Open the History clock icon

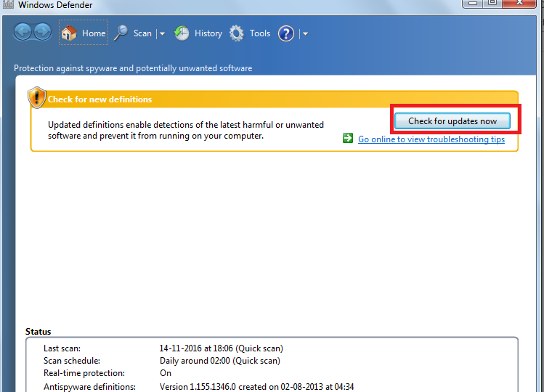click(182, 33)
